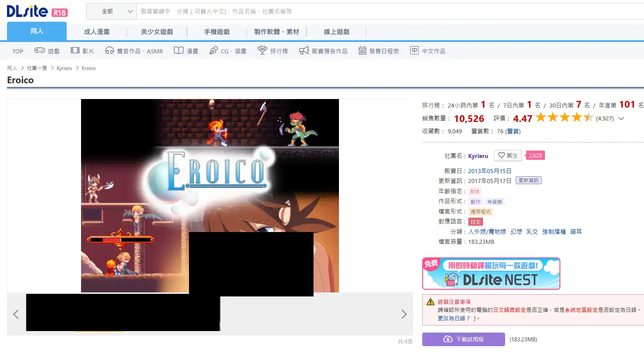The width and height of the screenshot is (644, 362).
Task: Click the DLsite NEST banner
Action: (x=491, y=274)
